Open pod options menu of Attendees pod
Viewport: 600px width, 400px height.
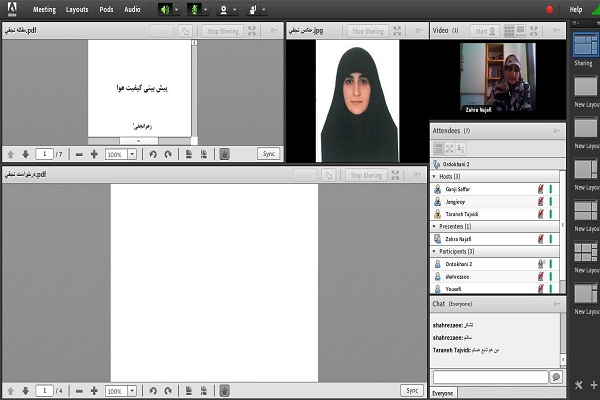[556, 131]
